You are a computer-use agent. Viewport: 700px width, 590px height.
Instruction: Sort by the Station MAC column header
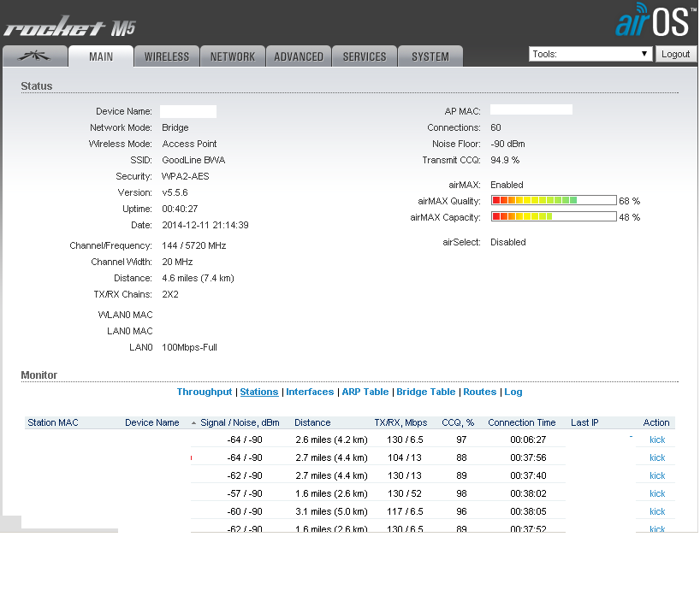click(53, 422)
